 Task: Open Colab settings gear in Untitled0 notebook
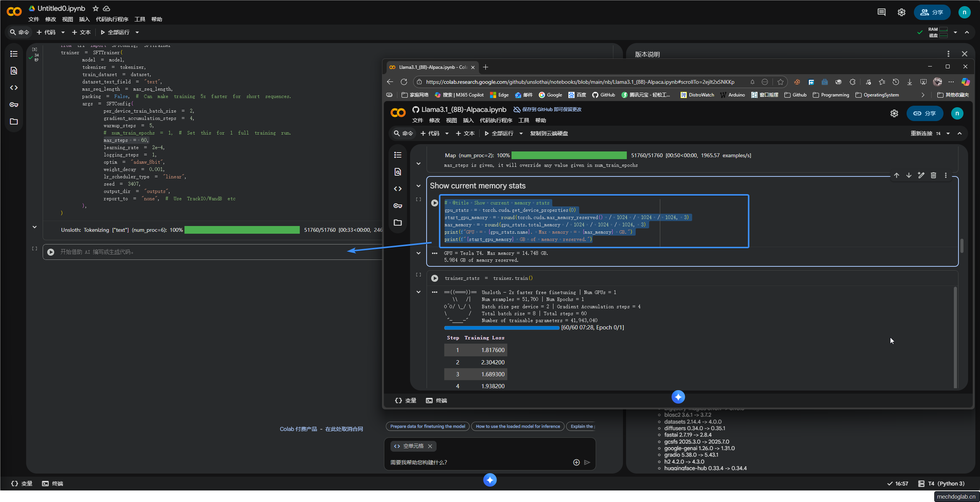coord(901,12)
